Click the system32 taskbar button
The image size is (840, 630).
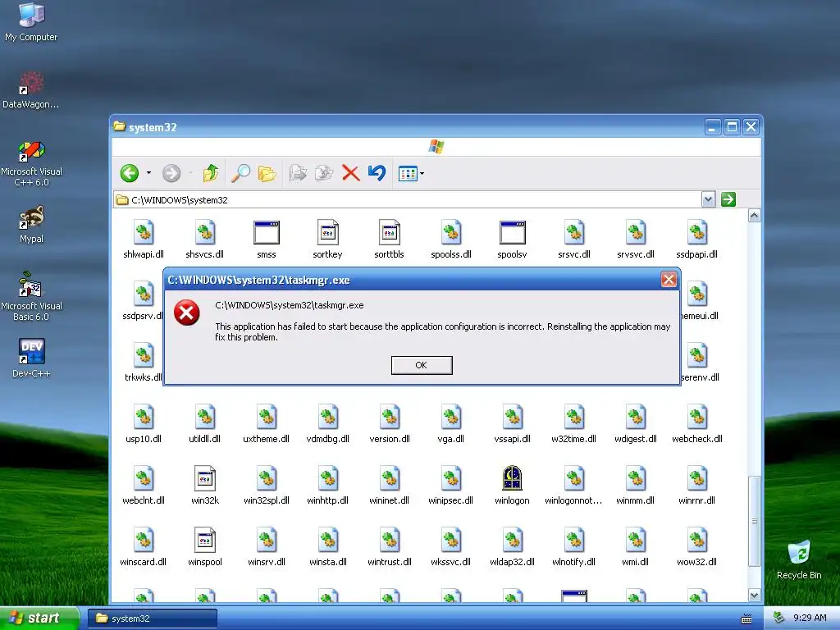pos(152,619)
